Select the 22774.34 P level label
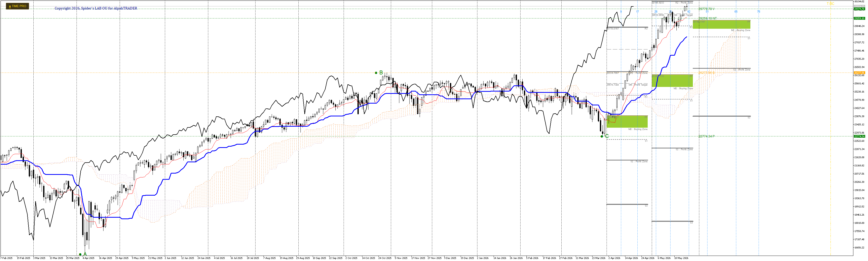 click(706, 136)
